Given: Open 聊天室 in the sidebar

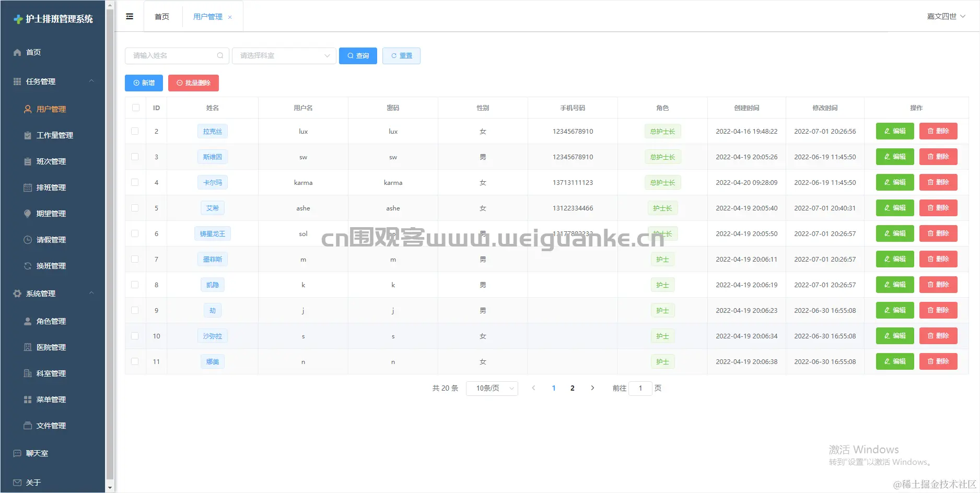Looking at the screenshot, I should (x=37, y=453).
